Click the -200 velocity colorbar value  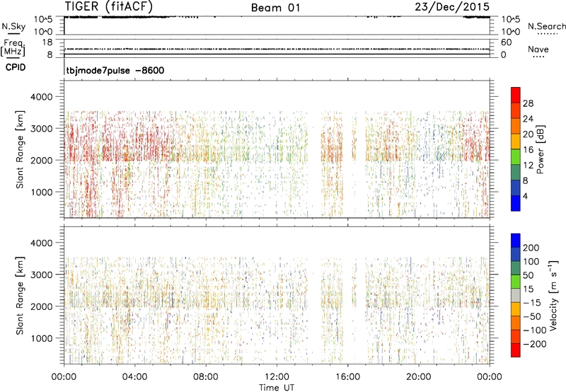[535, 344]
